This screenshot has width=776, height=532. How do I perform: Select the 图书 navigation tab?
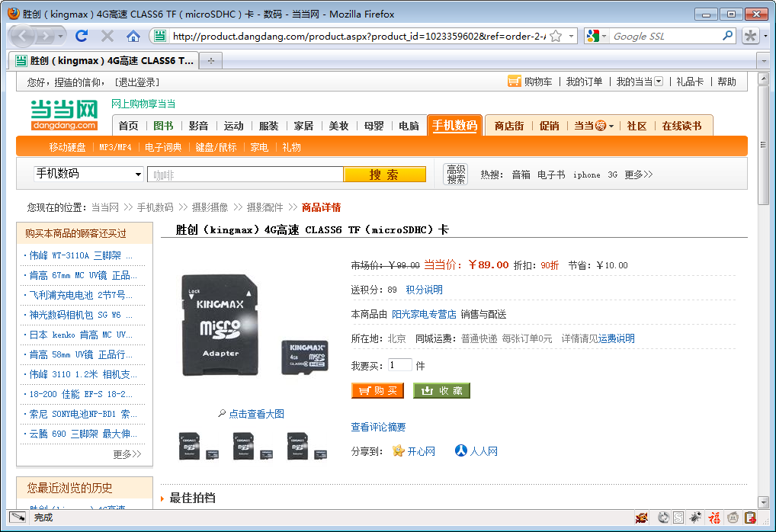pos(163,126)
